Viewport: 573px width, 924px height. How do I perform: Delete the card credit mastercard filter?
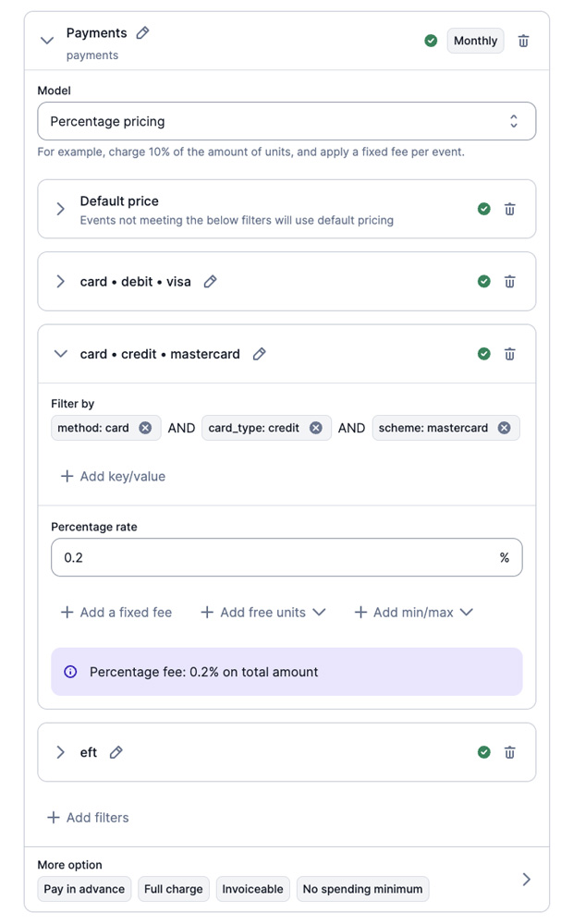[x=509, y=354]
